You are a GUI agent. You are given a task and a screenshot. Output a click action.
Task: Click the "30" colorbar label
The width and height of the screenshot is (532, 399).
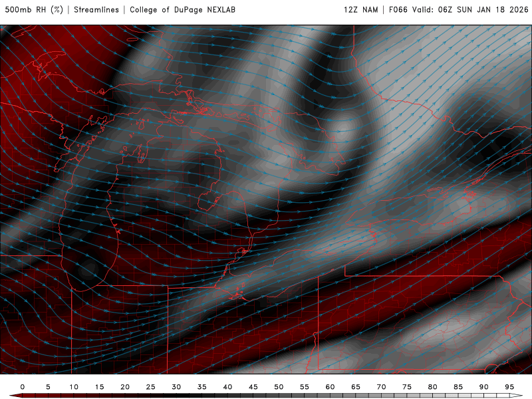(176, 387)
